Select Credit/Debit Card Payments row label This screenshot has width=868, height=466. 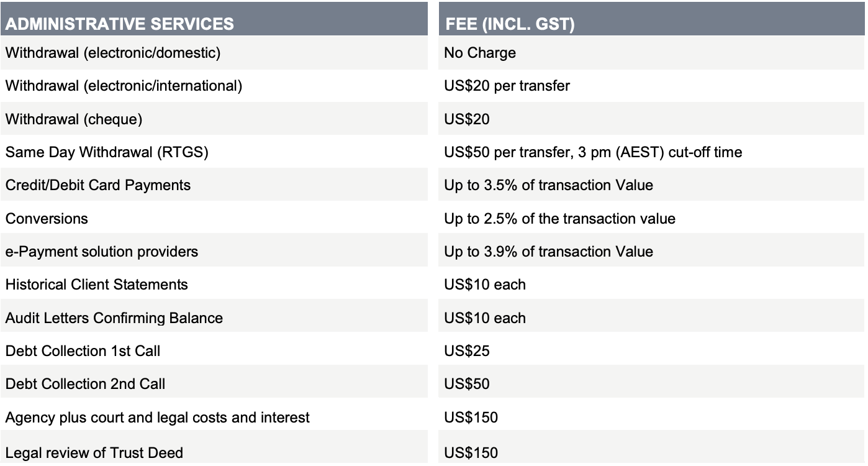click(x=98, y=185)
